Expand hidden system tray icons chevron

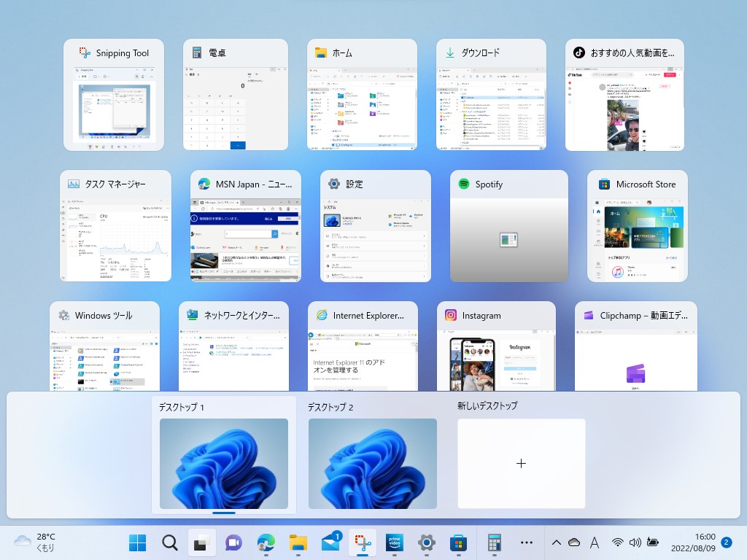coord(556,542)
